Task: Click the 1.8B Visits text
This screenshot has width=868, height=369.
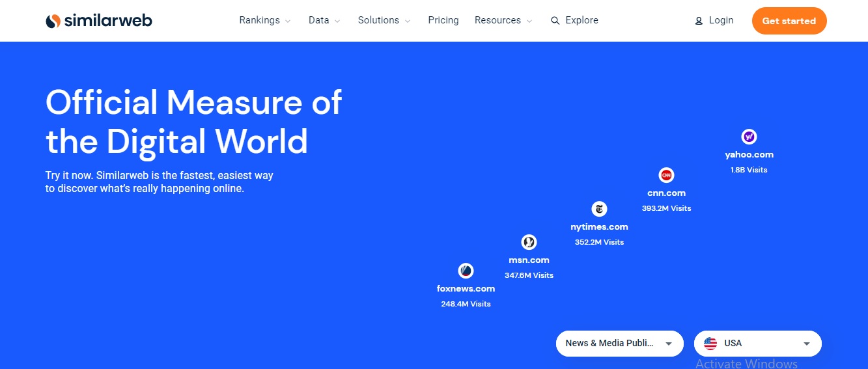Action: pos(749,170)
